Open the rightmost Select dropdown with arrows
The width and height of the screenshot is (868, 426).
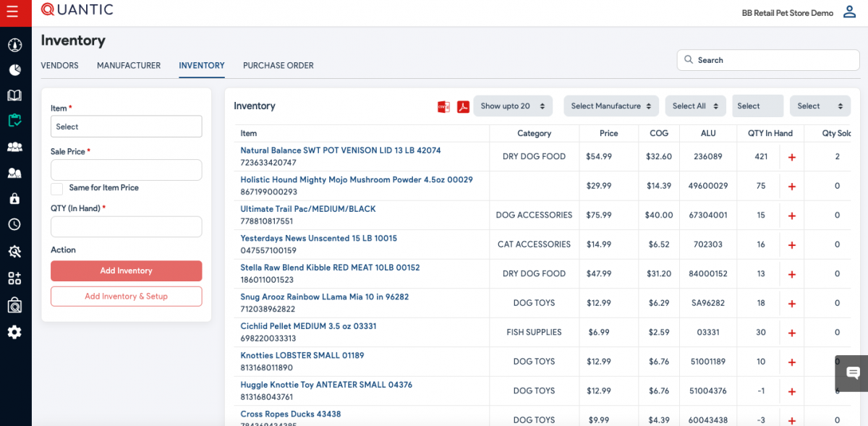tap(820, 106)
